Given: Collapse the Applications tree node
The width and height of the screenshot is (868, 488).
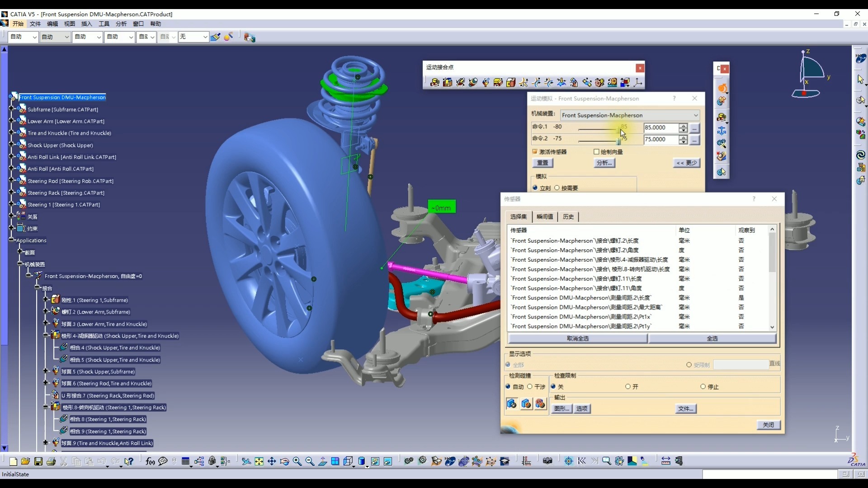Looking at the screenshot, I should click(12, 240).
